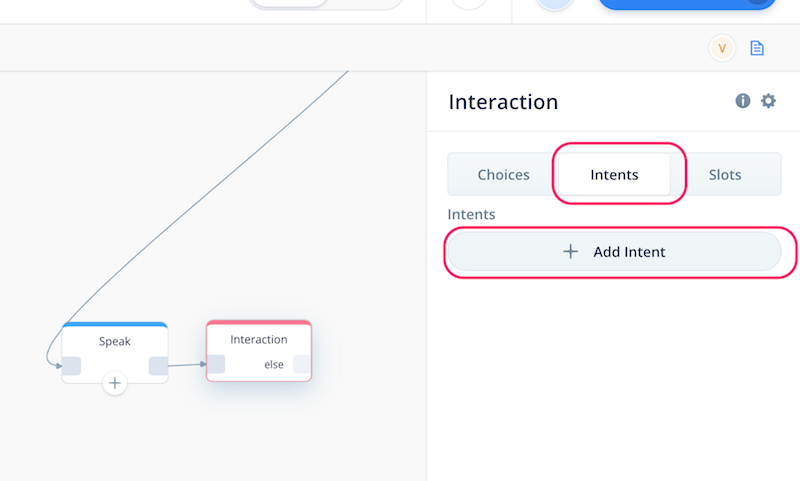Click the Interaction panel heading
Screen dimensions: 800x481
pyautogui.click(x=503, y=102)
